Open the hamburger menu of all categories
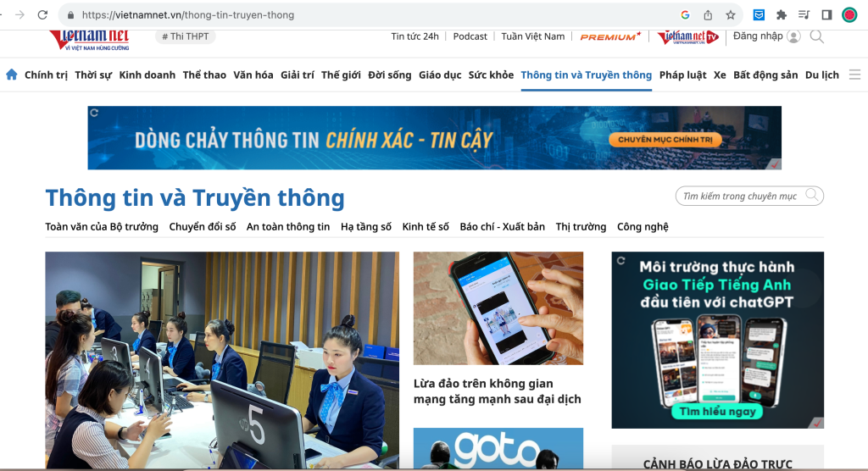 tap(854, 75)
